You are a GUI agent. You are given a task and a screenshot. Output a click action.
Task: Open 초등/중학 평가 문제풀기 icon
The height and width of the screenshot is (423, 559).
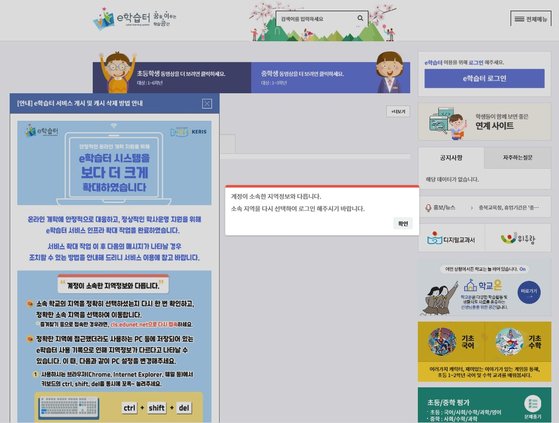tap(533, 408)
